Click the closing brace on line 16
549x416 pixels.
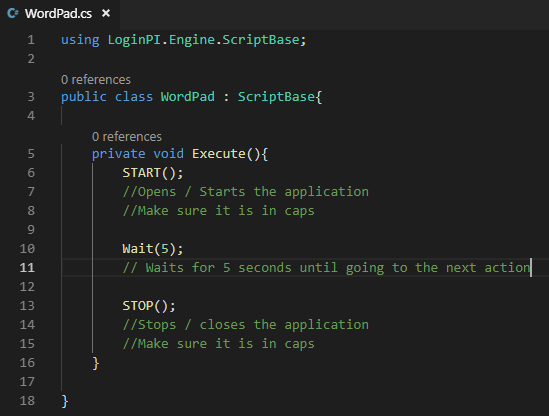coord(96,363)
